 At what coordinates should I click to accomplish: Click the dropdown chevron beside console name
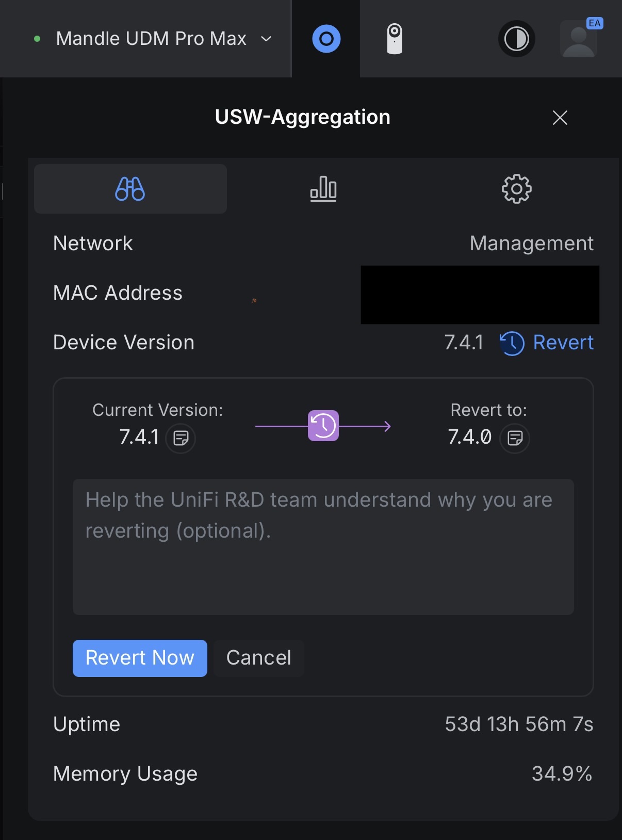tap(266, 39)
